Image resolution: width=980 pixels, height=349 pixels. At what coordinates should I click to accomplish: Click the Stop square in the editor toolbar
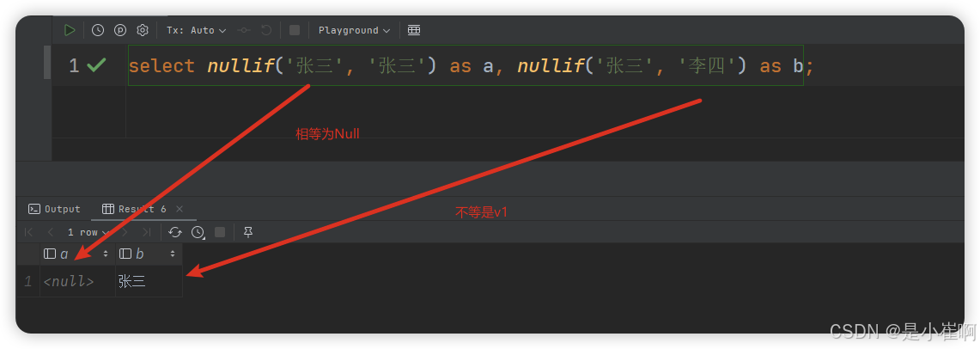[x=295, y=30]
